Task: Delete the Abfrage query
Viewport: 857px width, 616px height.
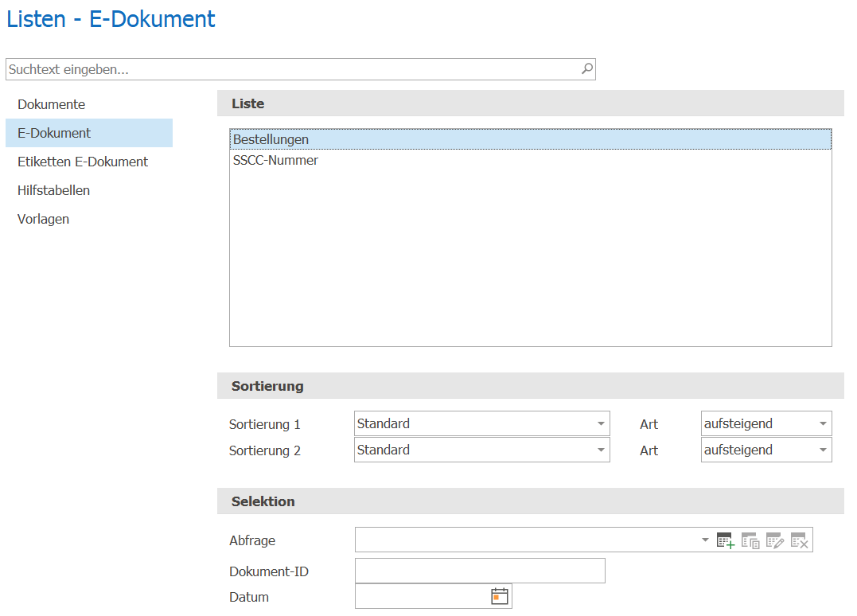Action: (800, 540)
